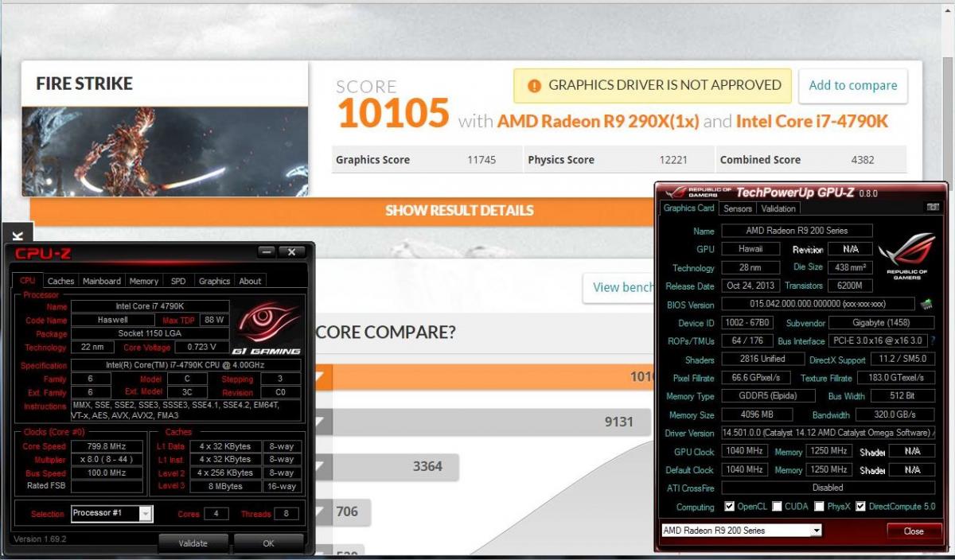Viewport: 955px width, 560px height.
Task: Click the OK button in CPU-Z
Action: (x=268, y=543)
